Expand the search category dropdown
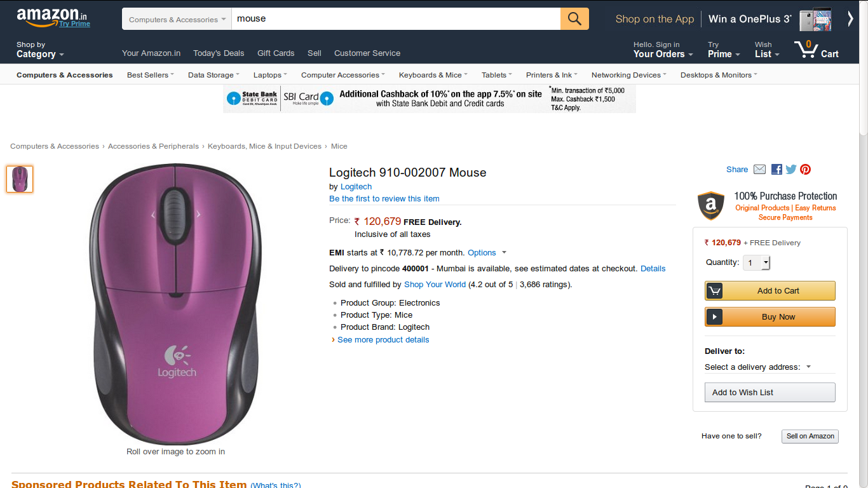Viewport: 868px width, 488px height. click(x=177, y=20)
